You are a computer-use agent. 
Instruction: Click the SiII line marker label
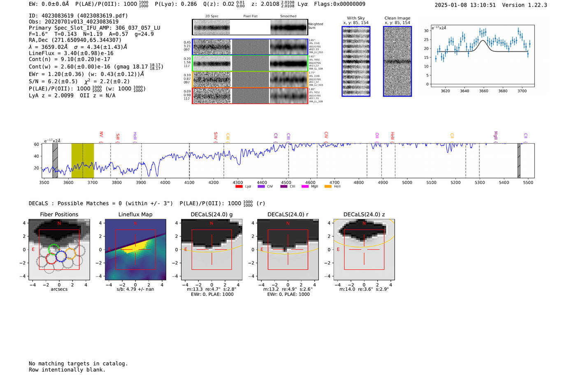118,137
